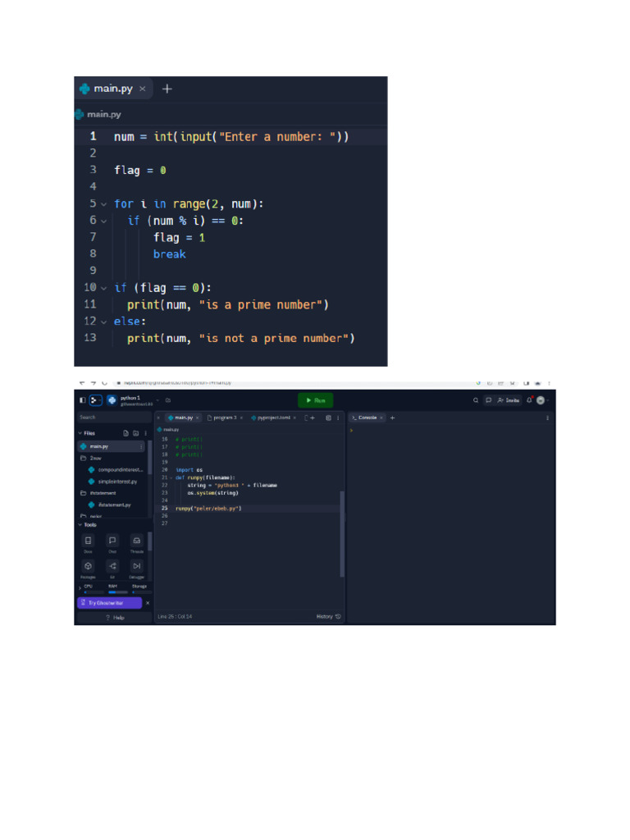
Task: Collapse the if fold arrow at line 6
Action: pos(104,221)
